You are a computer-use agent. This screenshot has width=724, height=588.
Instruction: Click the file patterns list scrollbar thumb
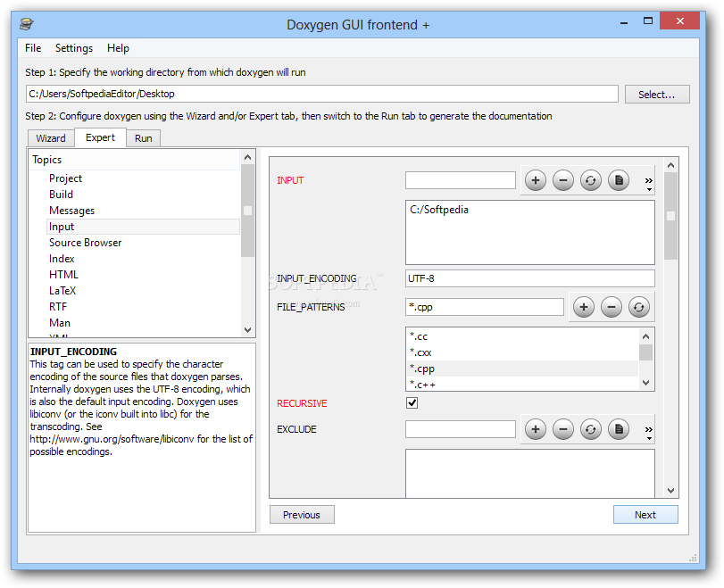tap(646, 352)
